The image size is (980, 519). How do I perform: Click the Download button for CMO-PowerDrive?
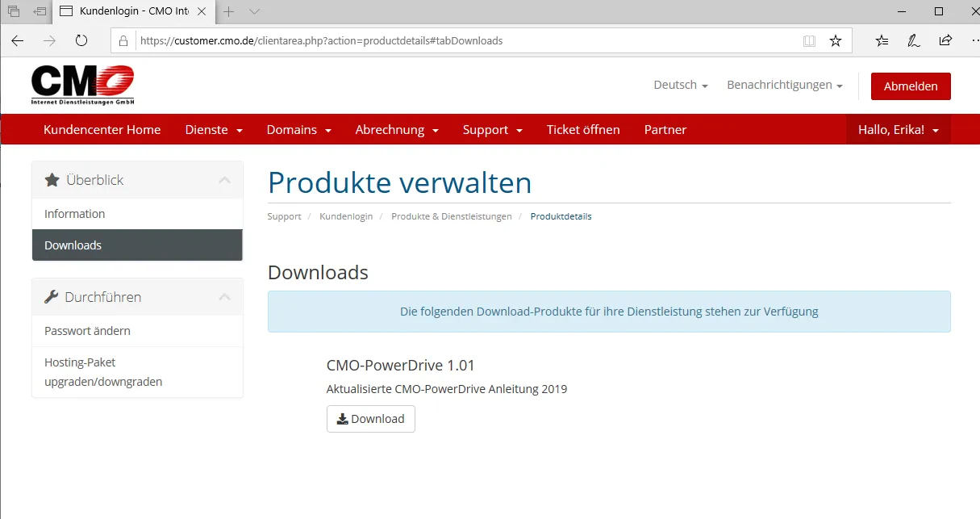click(371, 419)
